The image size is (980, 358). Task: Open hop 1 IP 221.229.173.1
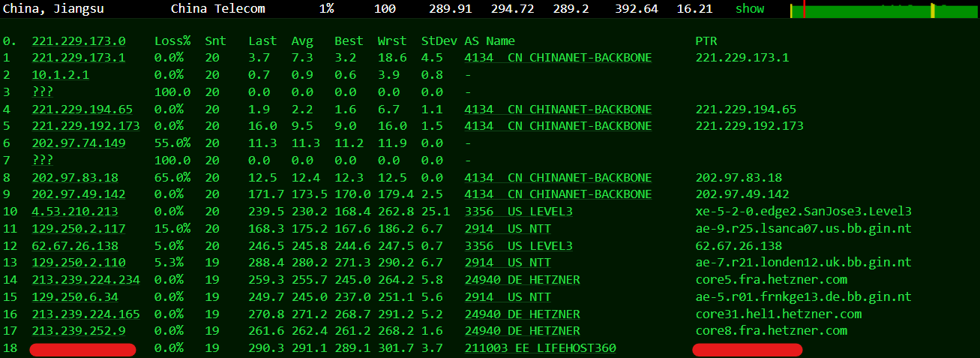point(78,58)
